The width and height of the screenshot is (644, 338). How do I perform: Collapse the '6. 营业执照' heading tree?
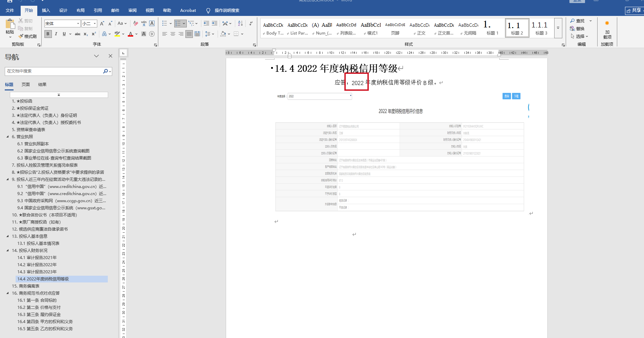tap(7, 137)
